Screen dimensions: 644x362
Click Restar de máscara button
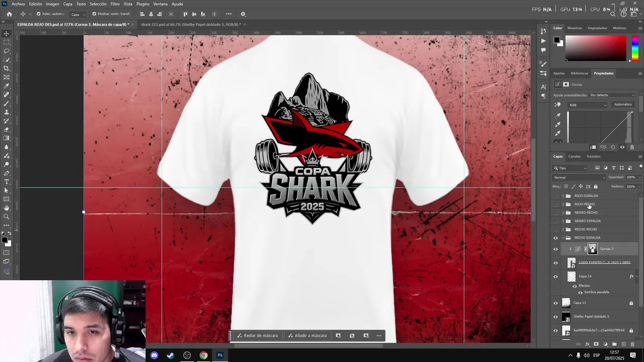(x=258, y=335)
